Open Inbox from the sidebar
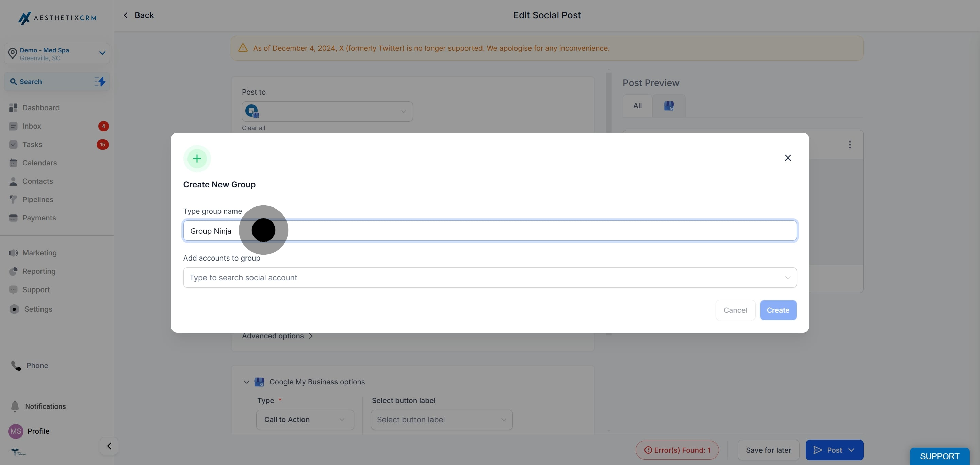Viewport: 980px width, 465px height. point(32,126)
